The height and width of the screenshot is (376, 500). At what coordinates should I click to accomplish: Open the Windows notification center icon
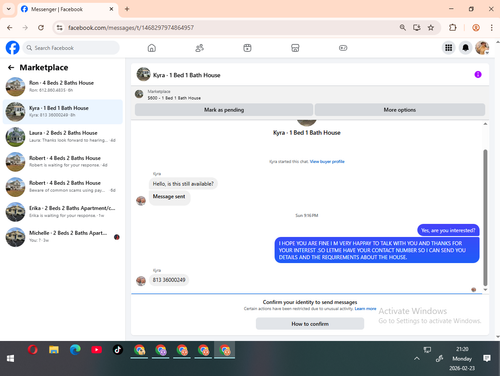click(x=487, y=358)
